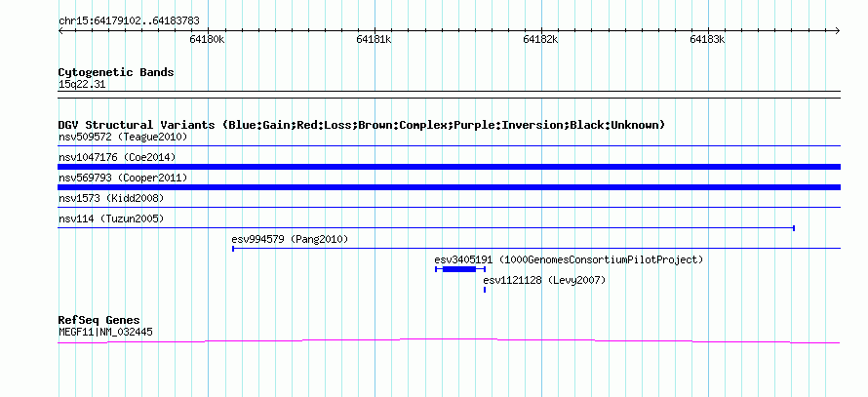Open the nsv114 (Tuzun2005) variant label

coord(111,218)
